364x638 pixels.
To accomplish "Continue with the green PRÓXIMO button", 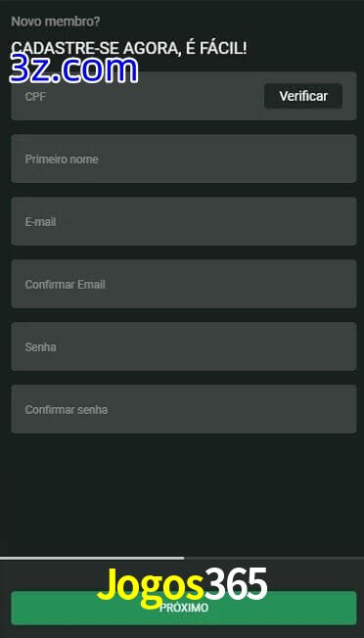I will click(184, 608).
